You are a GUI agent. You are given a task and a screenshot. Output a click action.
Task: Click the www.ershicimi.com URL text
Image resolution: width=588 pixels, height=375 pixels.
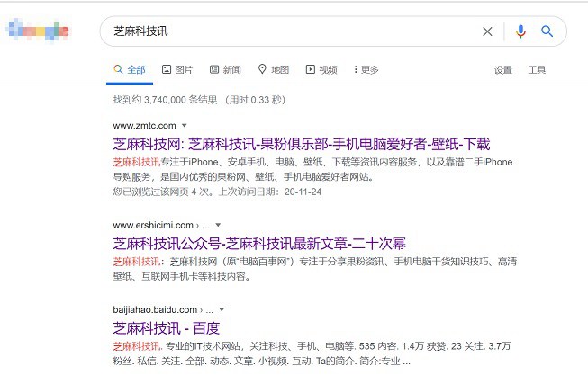[x=153, y=225]
